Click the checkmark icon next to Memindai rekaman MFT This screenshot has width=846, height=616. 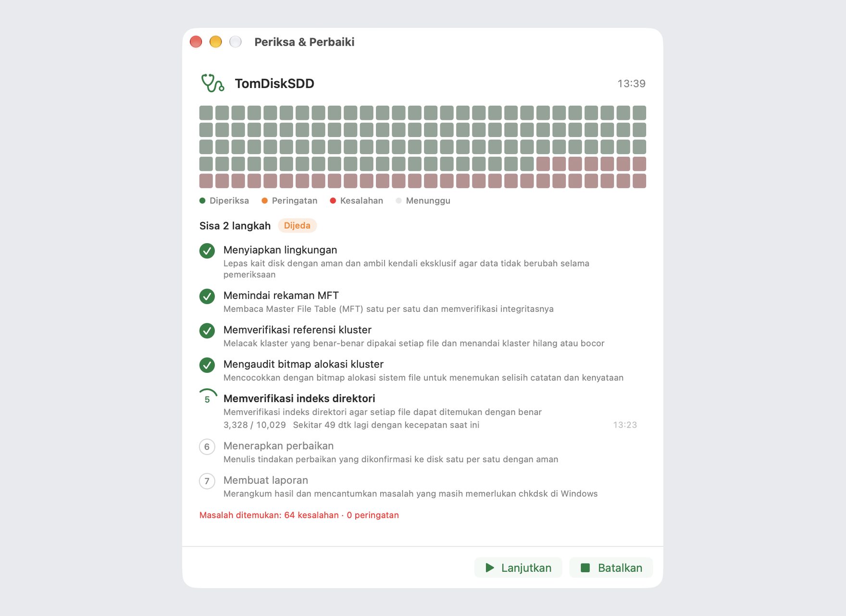207,296
